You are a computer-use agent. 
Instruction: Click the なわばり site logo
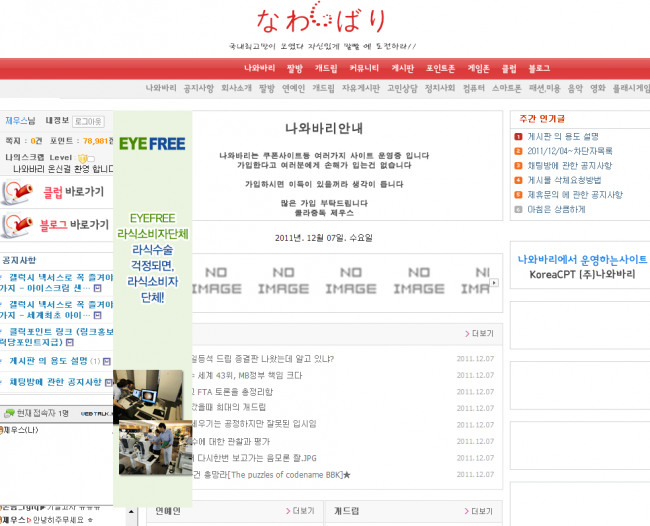326,21
